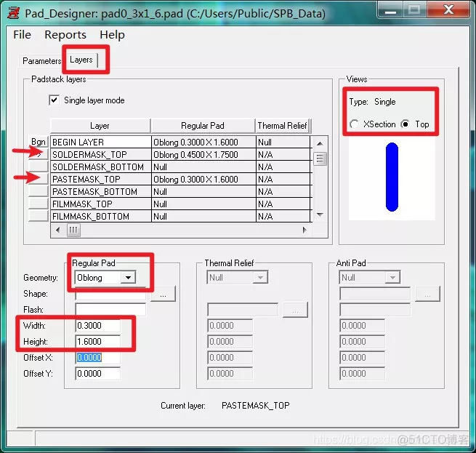Click the Thermal Relief flash browse button
Screen dimensions: 476x453
tap(295, 310)
